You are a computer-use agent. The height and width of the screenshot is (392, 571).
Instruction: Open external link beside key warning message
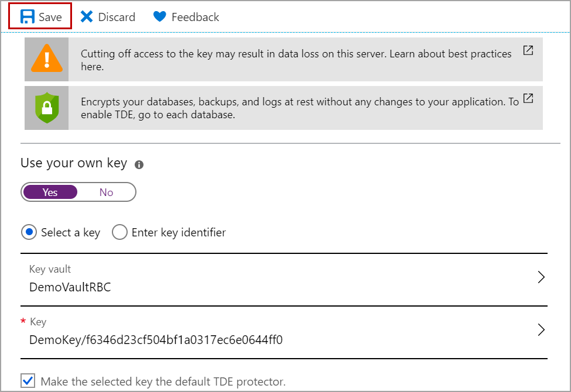tap(528, 50)
